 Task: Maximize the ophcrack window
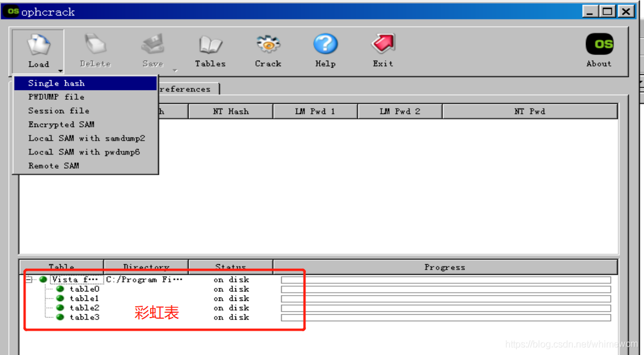[608, 11]
